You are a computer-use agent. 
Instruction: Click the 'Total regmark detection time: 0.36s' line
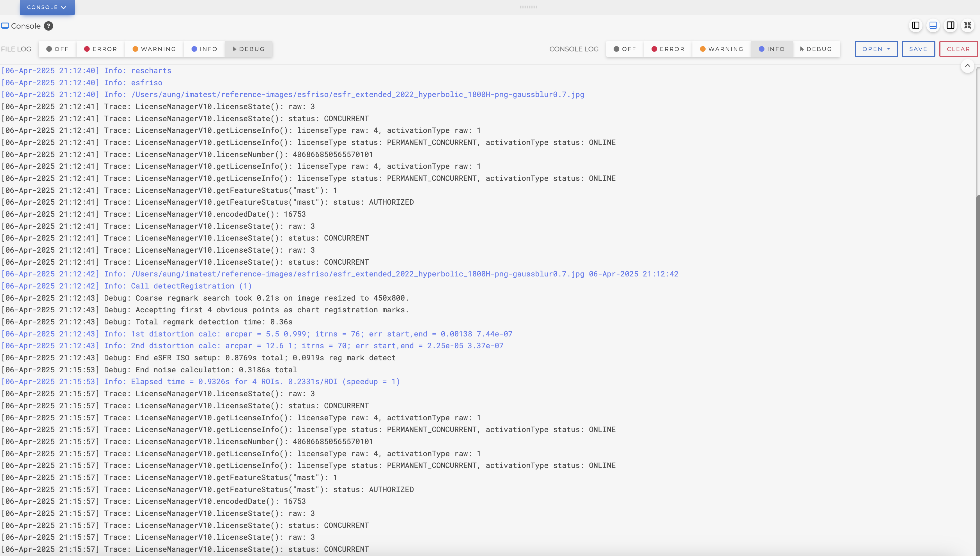pyautogui.click(x=147, y=322)
